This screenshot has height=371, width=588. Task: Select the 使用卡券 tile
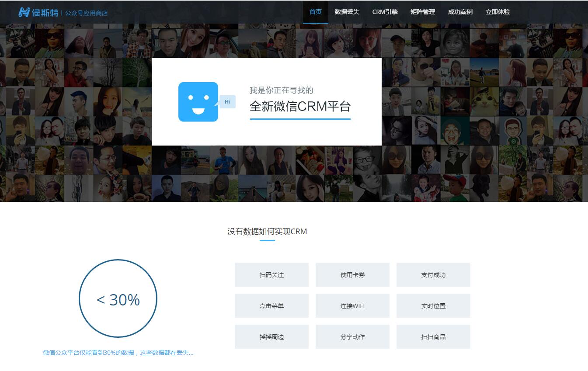pos(352,275)
